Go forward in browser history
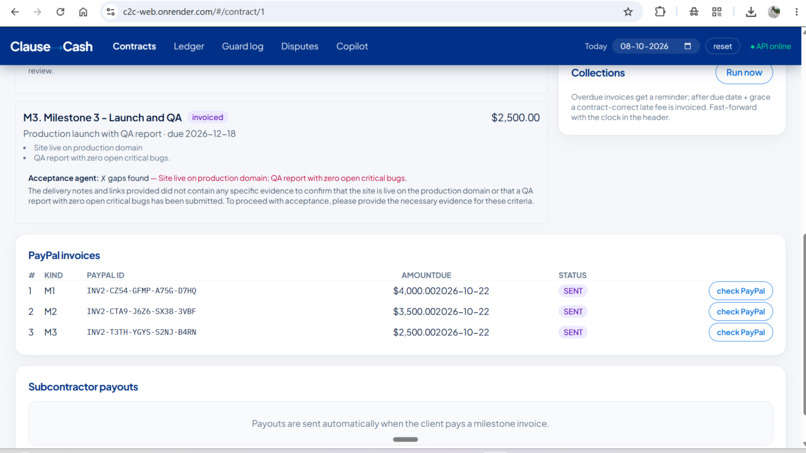This screenshot has width=806, height=453. [38, 11]
